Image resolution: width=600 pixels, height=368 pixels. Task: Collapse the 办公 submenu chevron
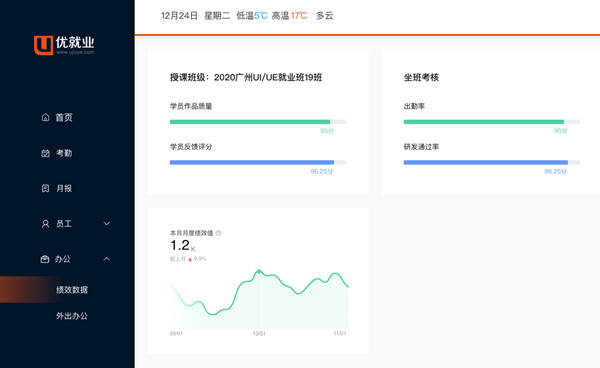[107, 259]
